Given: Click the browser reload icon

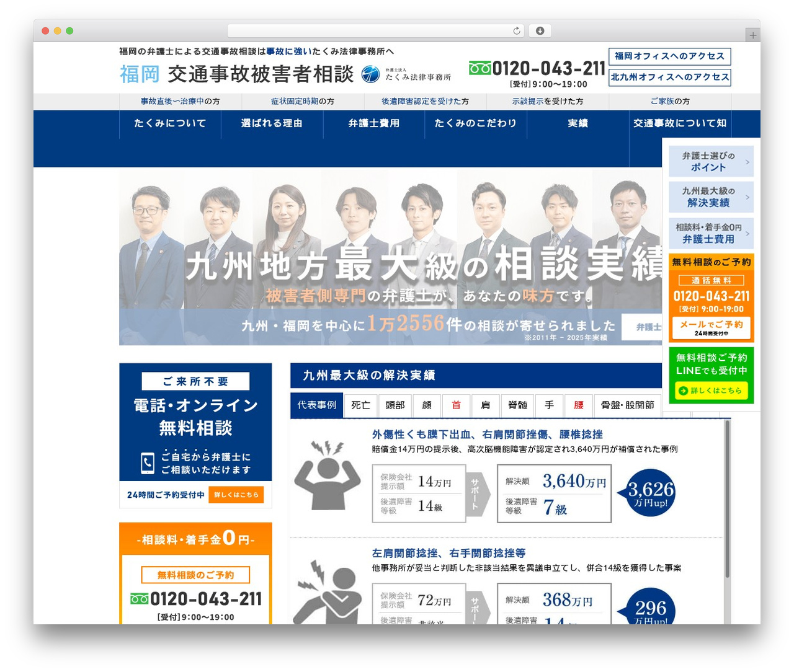Looking at the screenshot, I should click(x=517, y=30).
